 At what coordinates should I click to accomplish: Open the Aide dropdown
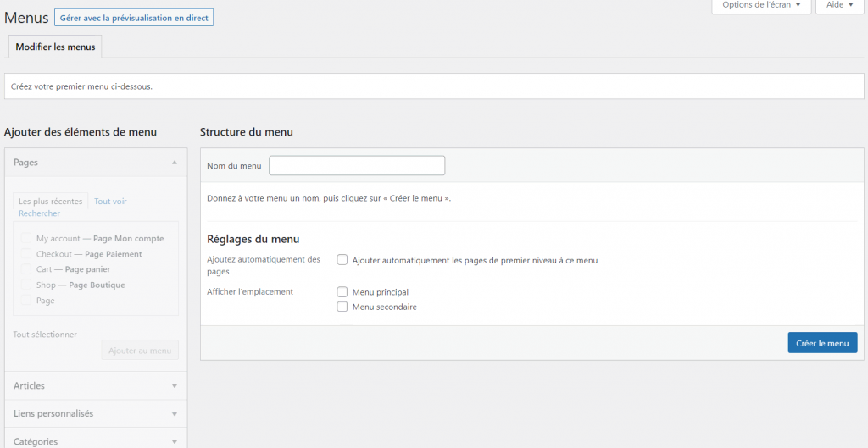tap(839, 5)
